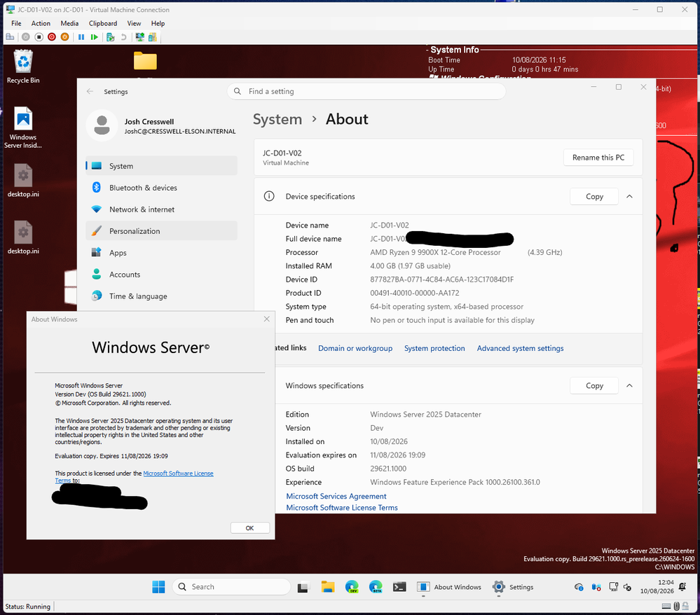
Task: Launch Edge Beta from the taskbar
Action: click(x=376, y=587)
